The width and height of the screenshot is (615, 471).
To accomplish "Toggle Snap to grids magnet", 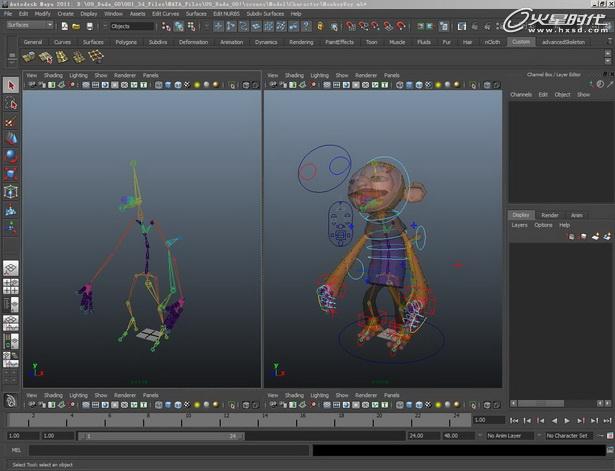I will click(x=350, y=26).
